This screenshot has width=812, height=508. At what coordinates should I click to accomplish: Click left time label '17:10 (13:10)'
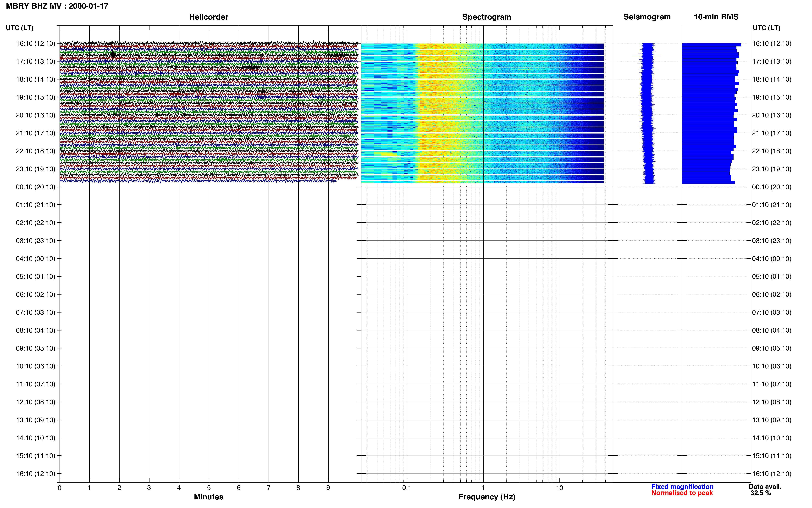pyautogui.click(x=36, y=61)
